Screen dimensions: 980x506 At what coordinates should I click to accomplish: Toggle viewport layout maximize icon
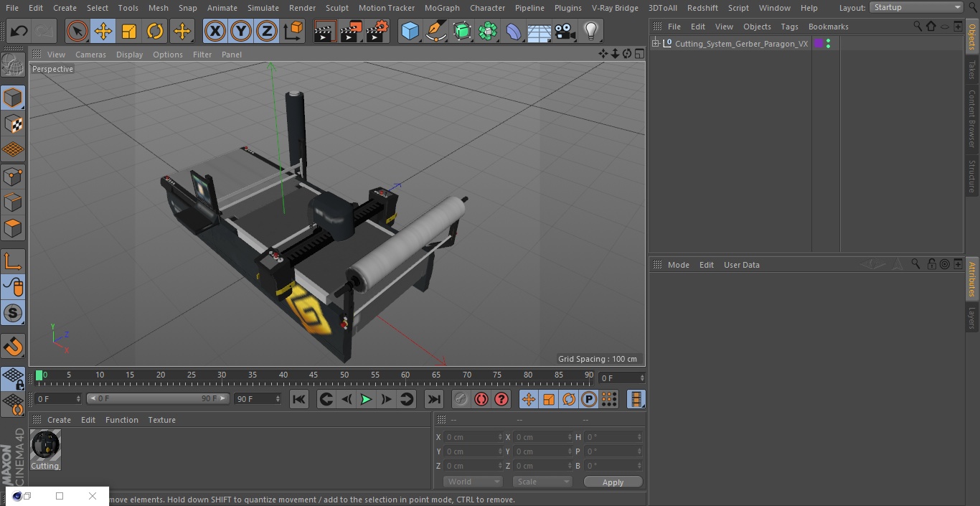coord(639,54)
